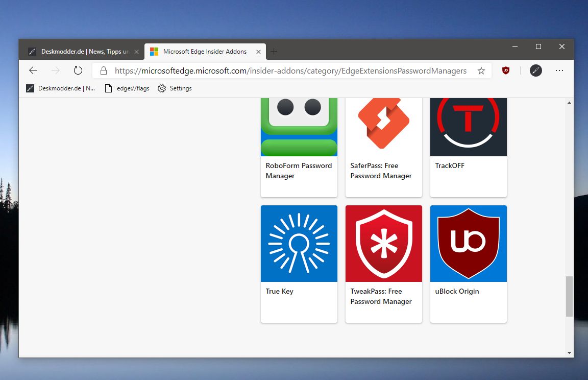This screenshot has width=588, height=380.
Task: Open the Settings and more menu
Action: pyautogui.click(x=559, y=70)
